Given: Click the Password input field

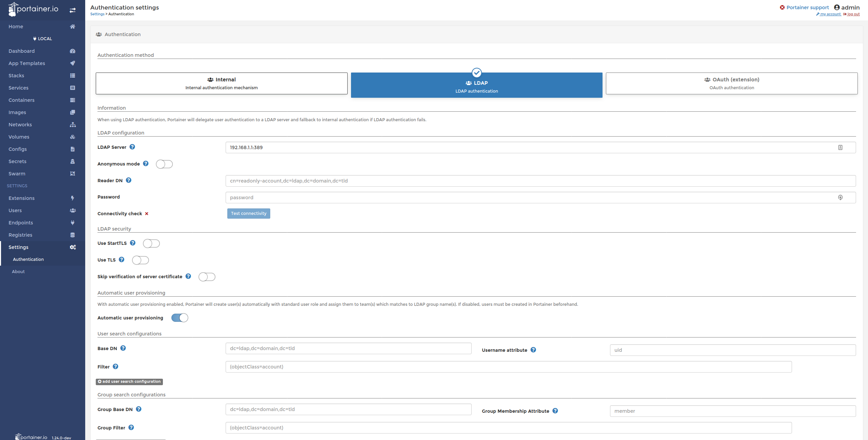Looking at the screenshot, I should pos(540,198).
